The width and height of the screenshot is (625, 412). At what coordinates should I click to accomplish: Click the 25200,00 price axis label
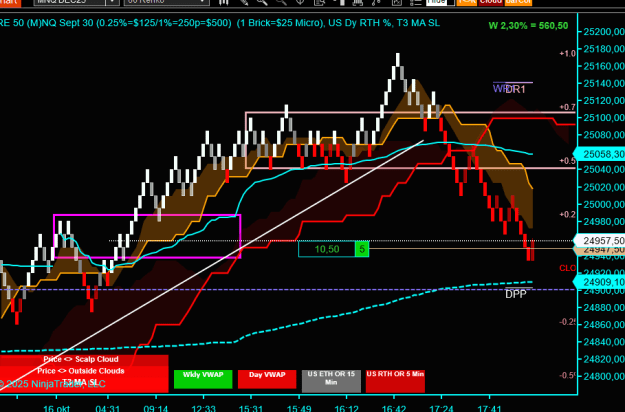tap(603, 32)
